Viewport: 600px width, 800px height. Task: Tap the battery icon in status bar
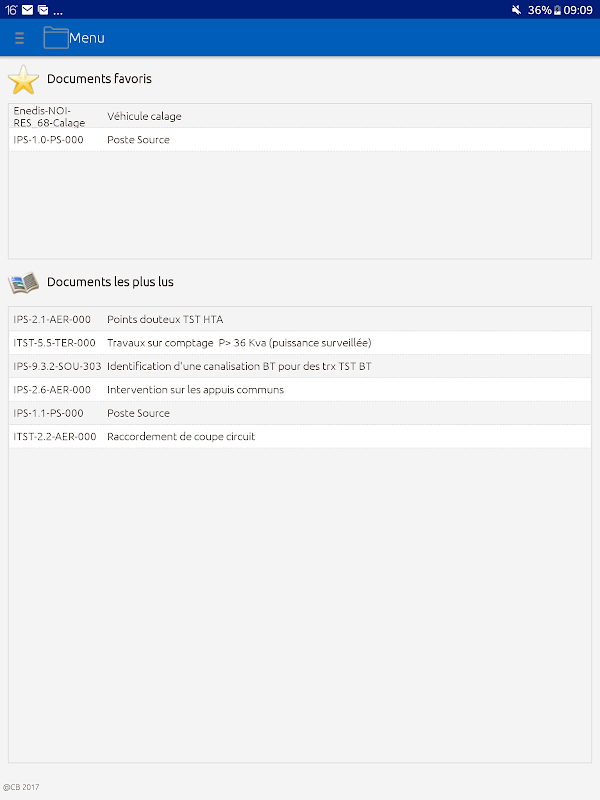tap(557, 9)
